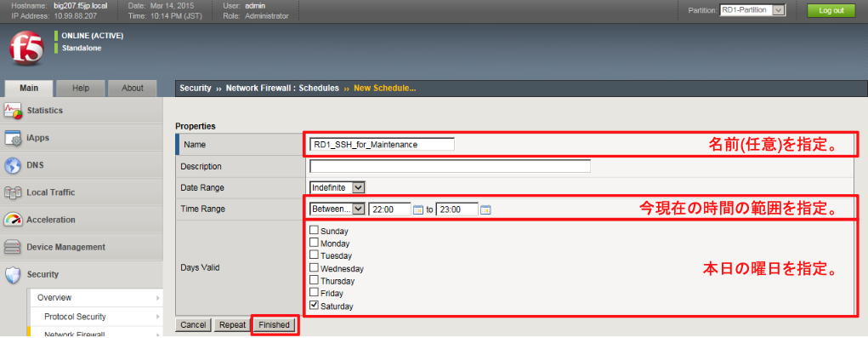The height and width of the screenshot is (338, 868).
Task: Click the Security shield icon
Action: tap(13, 274)
